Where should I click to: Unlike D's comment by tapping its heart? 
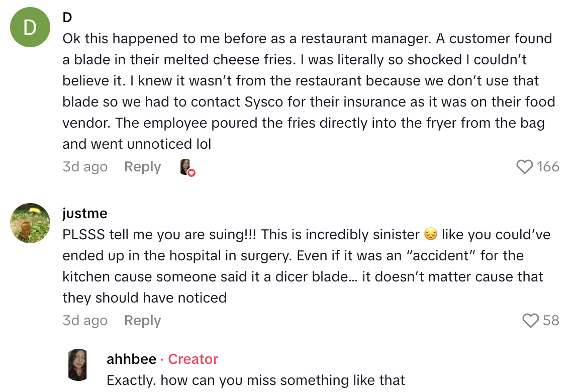(x=524, y=167)
